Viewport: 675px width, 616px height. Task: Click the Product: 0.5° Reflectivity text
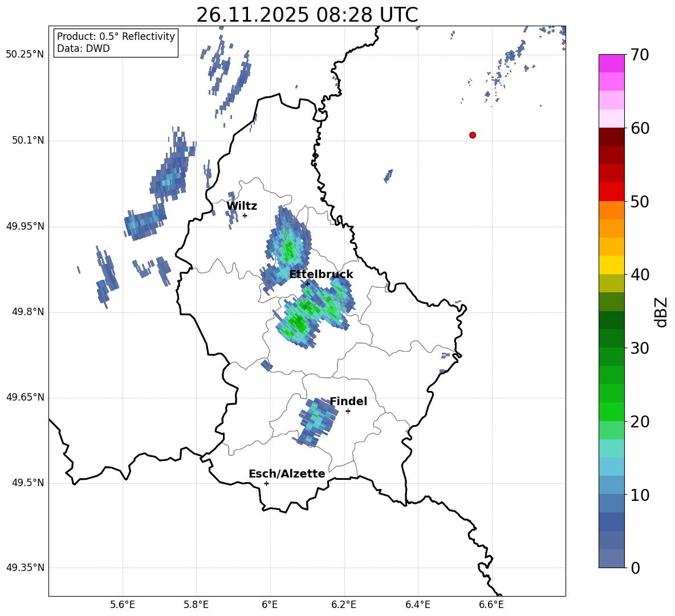click(116, 36)
